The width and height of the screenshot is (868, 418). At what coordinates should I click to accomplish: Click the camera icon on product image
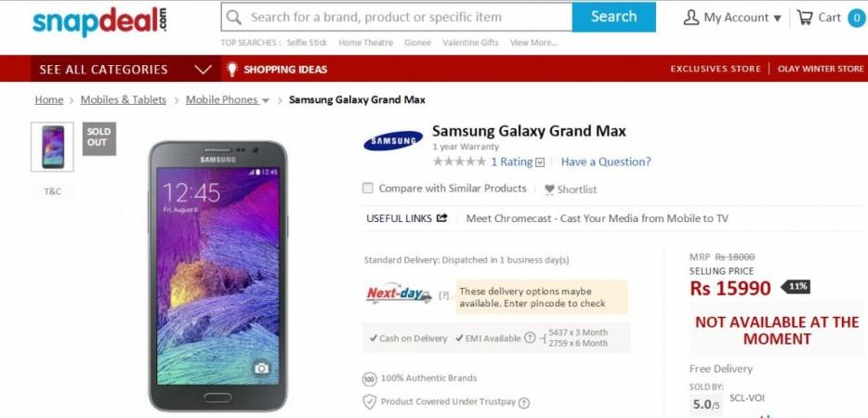point(261,368)
